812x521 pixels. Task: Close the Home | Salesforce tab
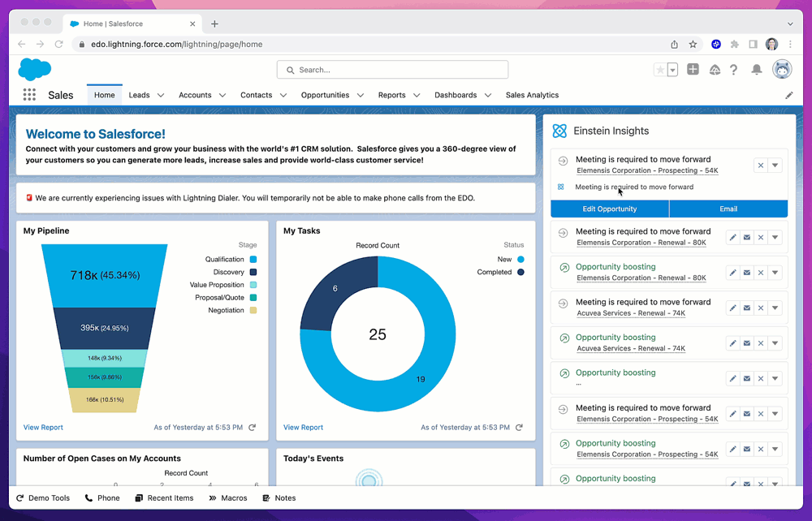tap(192, 24)
